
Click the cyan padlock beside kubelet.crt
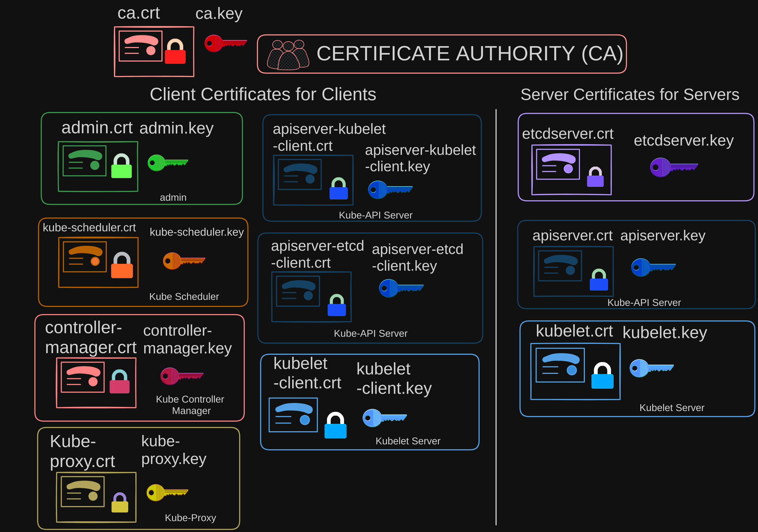(x=602, y=375)
